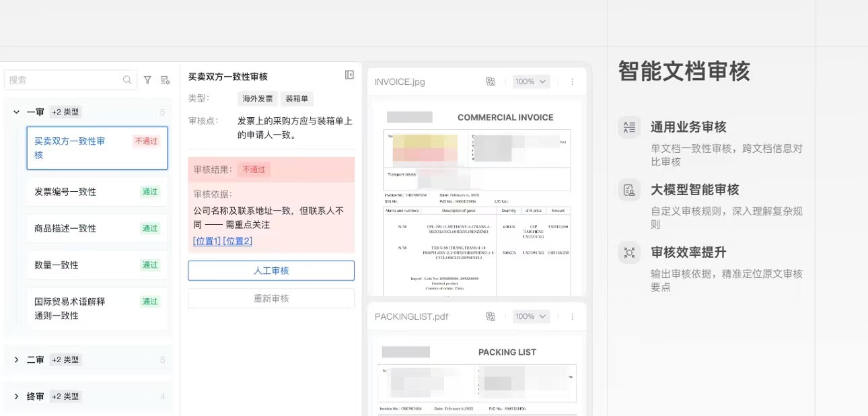Open the [位置2] link
This screenshot has width=868, height=416.
[238, 241]
